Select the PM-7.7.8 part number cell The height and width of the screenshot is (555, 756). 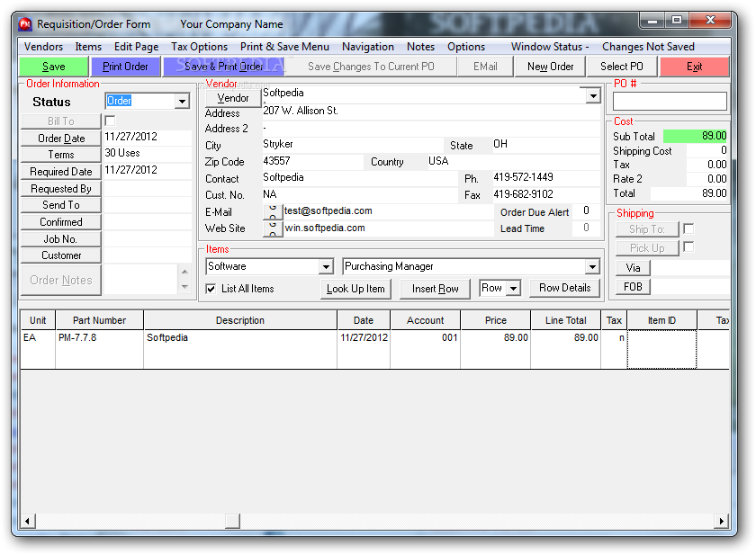[x=99, y=350]
